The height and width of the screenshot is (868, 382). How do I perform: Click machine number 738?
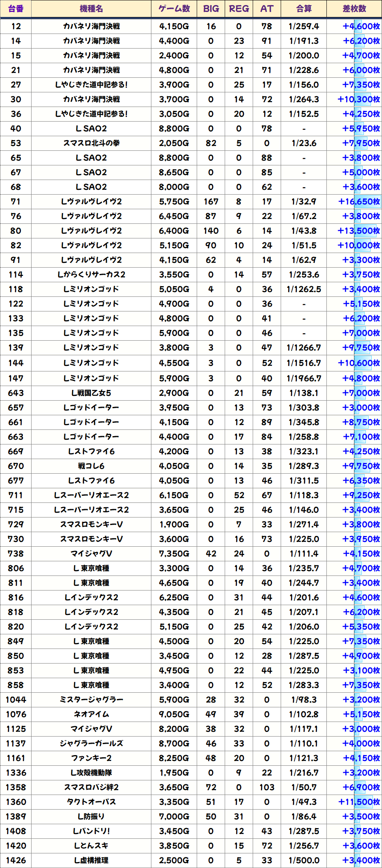(x=16, y=554)
